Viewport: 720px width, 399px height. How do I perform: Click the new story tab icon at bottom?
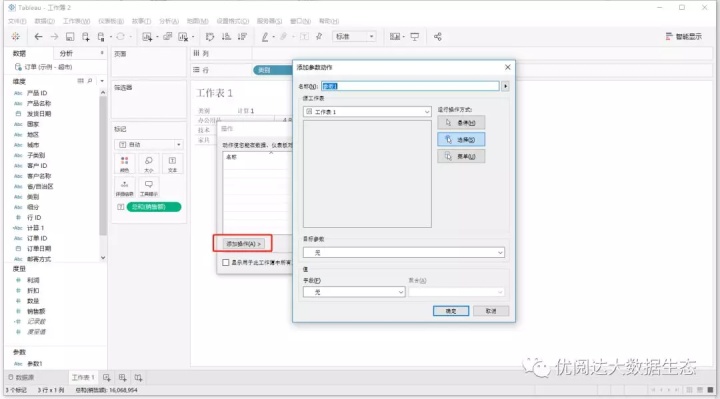click(x=138, y=377)
